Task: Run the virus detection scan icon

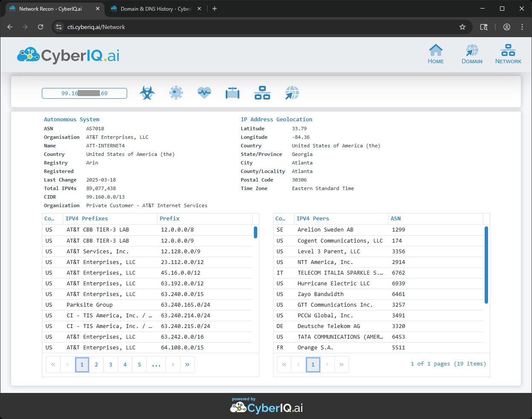Action: [x=176, y=92]
